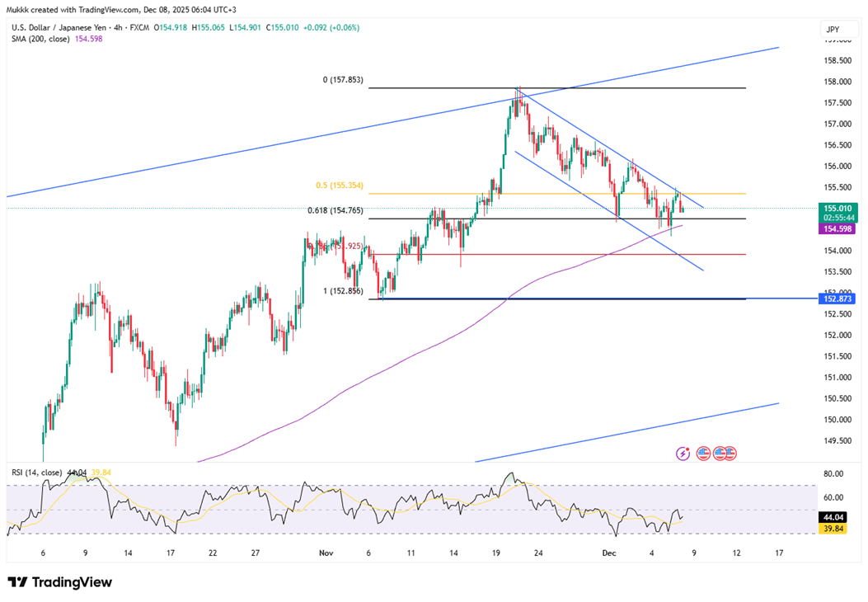Click the 155.010 current price label
Image resolution: width=868 pixels, height=602 pixels.
click(x=838, y=209)
